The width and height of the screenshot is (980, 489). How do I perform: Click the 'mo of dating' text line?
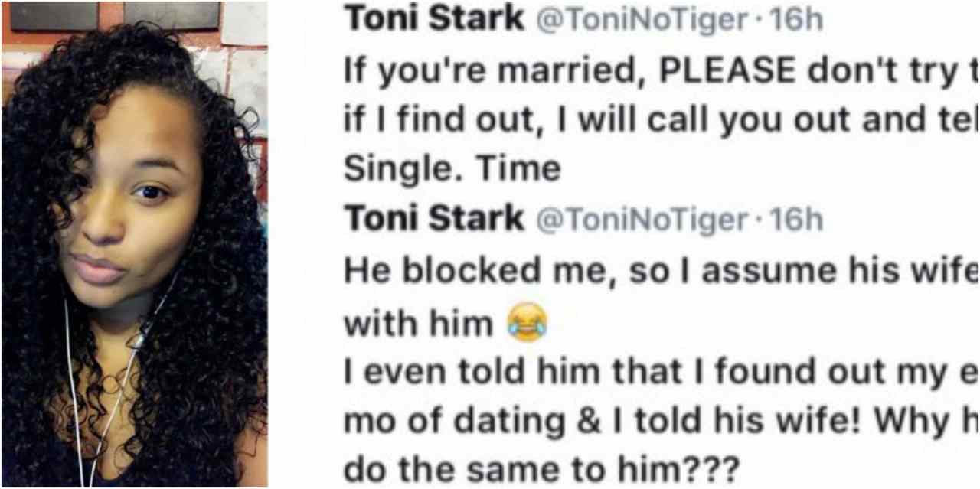(661, 422)
